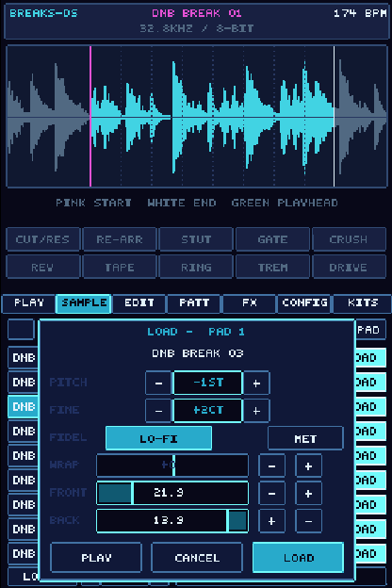Lower the fine tune value with minus

coord(158,411)
